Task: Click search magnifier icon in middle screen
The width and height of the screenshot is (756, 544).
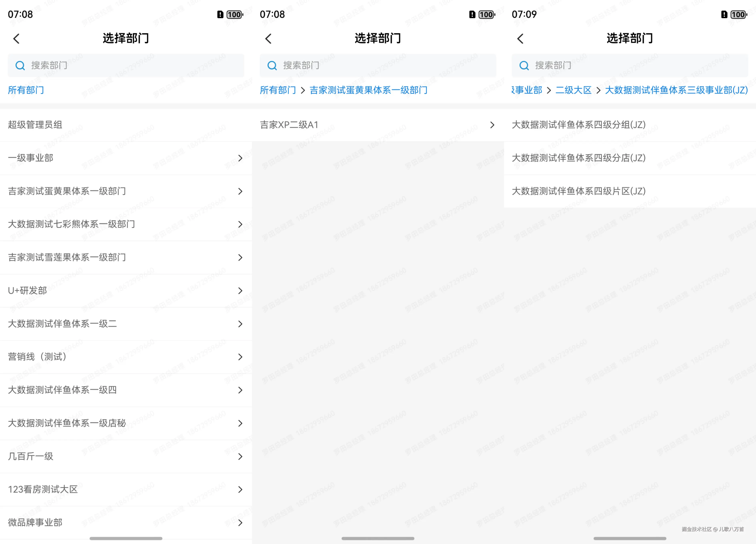Action: pyautogui.click(x=272, y=66)
